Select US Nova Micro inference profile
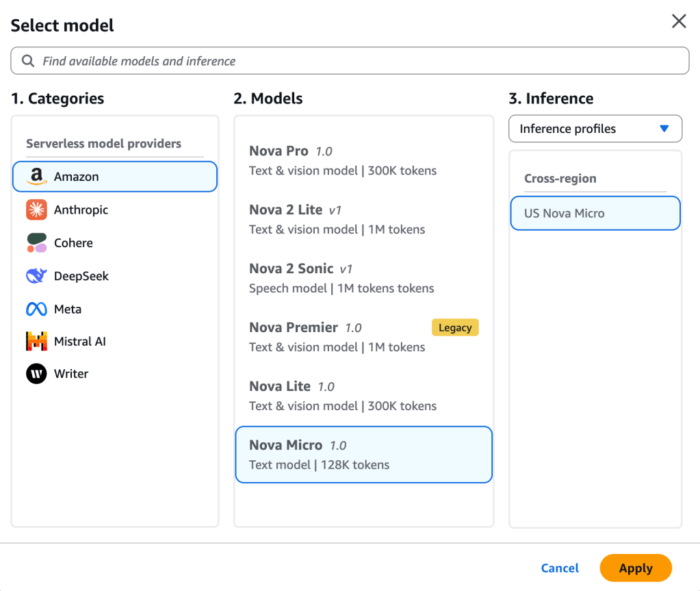Image resolution: width=700 pixels, height=591 pixels. coord(595,213)
